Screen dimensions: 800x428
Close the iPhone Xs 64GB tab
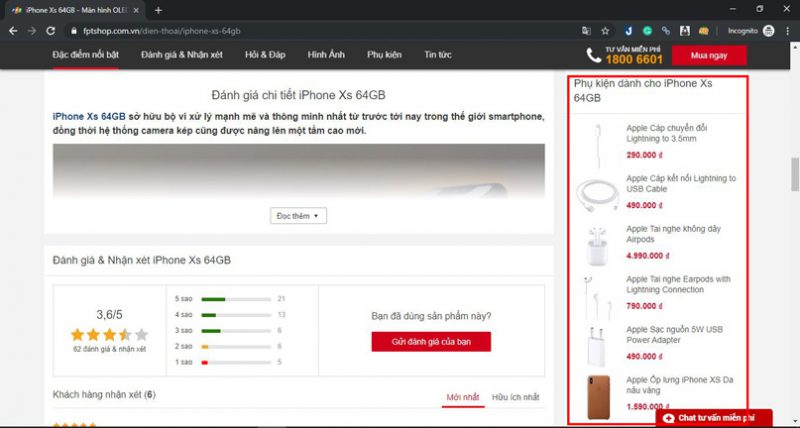point(136,10)
